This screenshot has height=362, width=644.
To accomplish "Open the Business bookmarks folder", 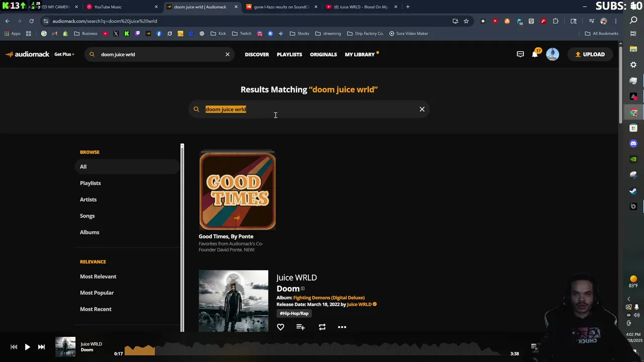I will coord(86,34).
